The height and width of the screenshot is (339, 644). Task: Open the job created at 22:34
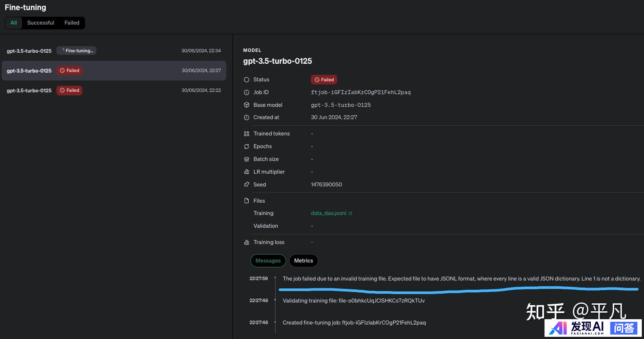pyautogui.click(x=114, y=51)
